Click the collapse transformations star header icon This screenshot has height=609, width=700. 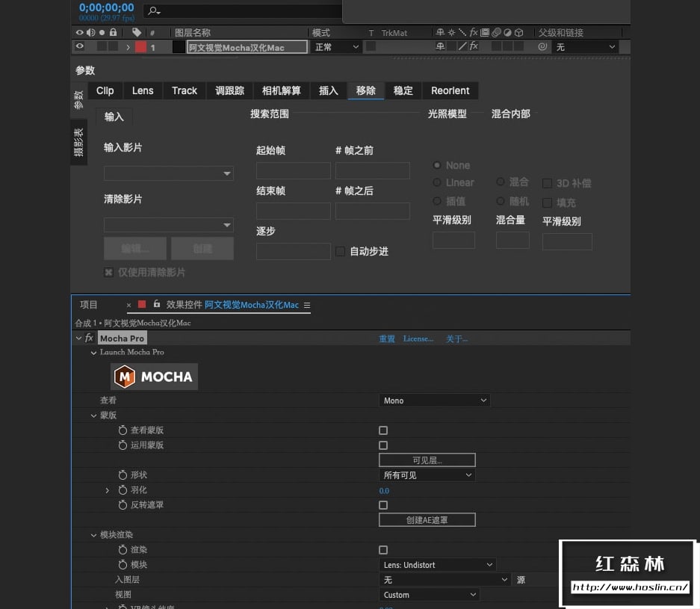tap(452, 32)
